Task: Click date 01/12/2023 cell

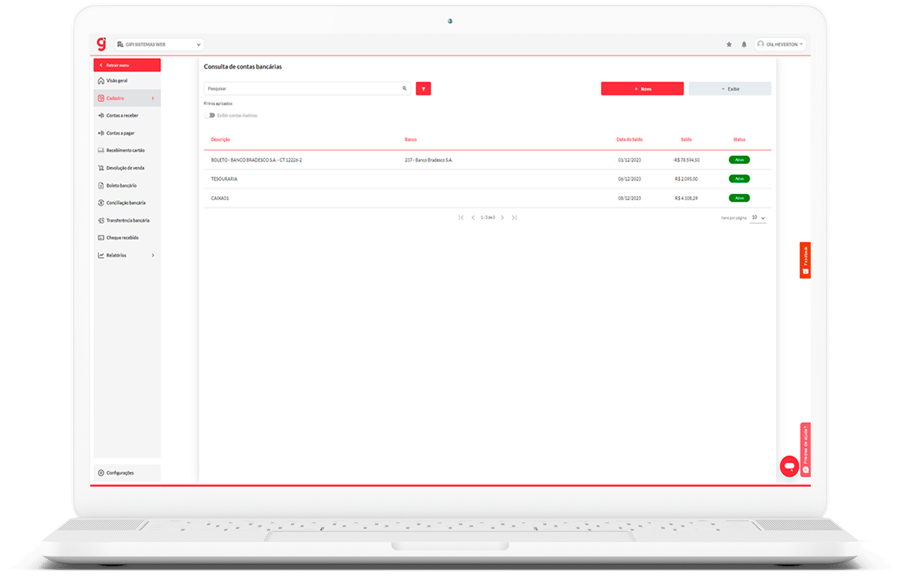Action: (x=630, y=160)
